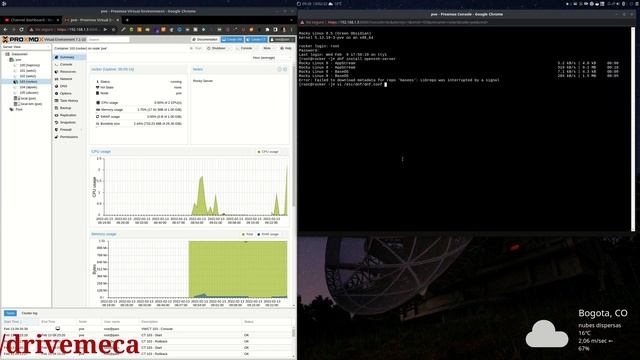The width and height of the screenshot is (640, 360).
Task: Open Summary in container side menu
Action: [69, 57]
